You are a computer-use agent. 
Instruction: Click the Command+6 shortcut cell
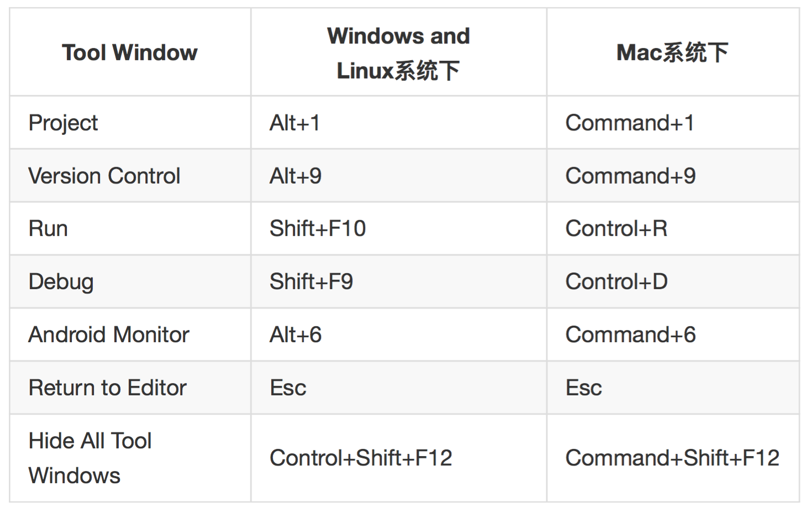coord(630,335)
